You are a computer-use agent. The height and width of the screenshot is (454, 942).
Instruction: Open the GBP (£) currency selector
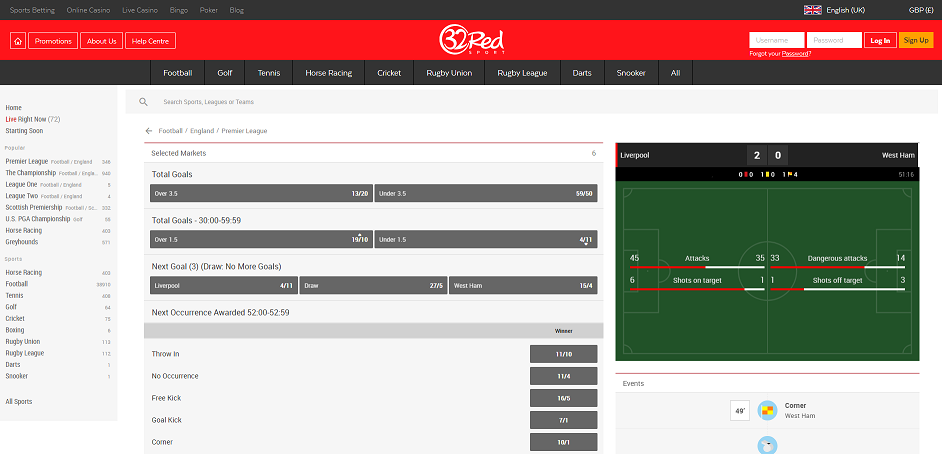921,10
